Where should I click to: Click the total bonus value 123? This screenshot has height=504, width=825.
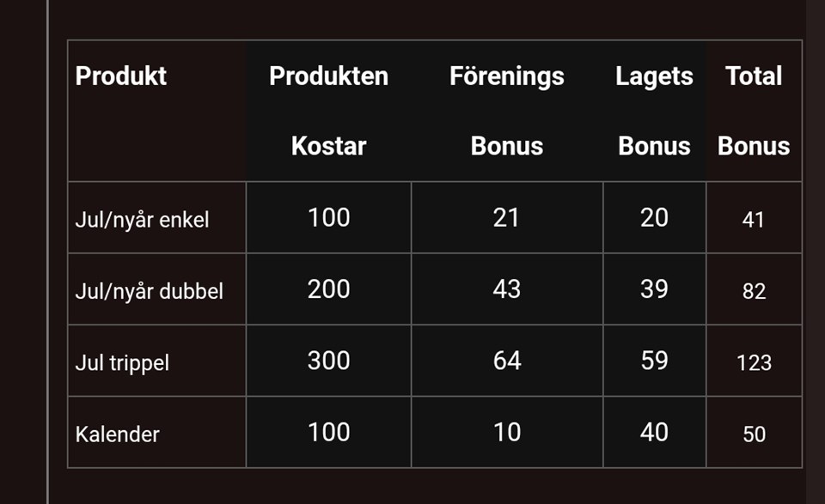(754, 363)
